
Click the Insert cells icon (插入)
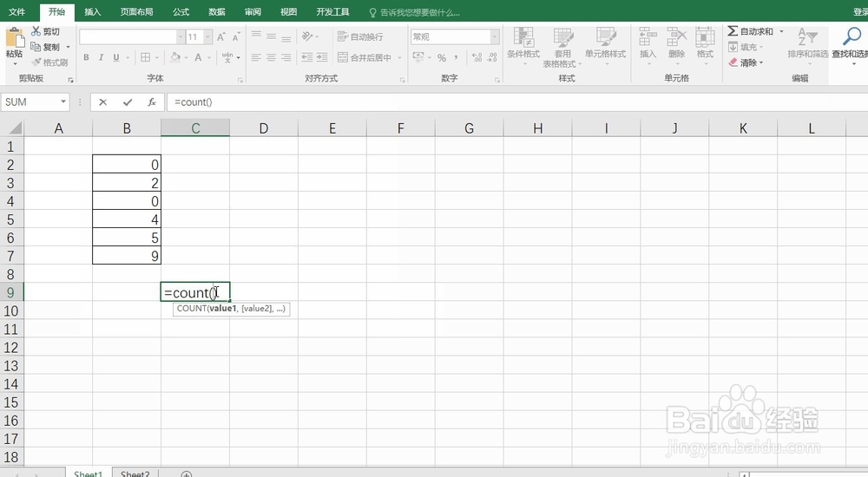pyautogui.click(x=648, y=47)
